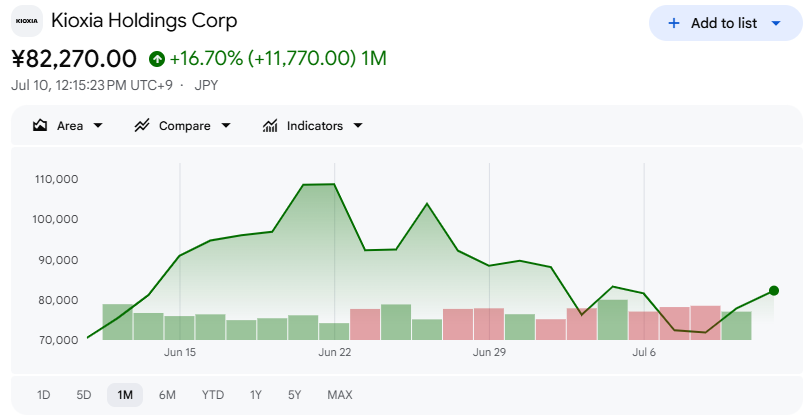Click the green endpoint dot on the price line

(x=774, y=291)
